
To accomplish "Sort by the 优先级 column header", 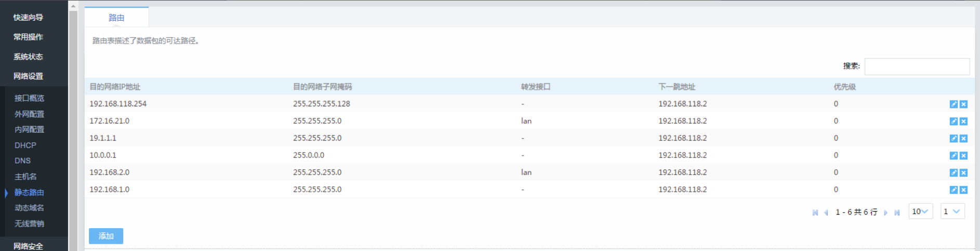I will (x=844, y=87).
